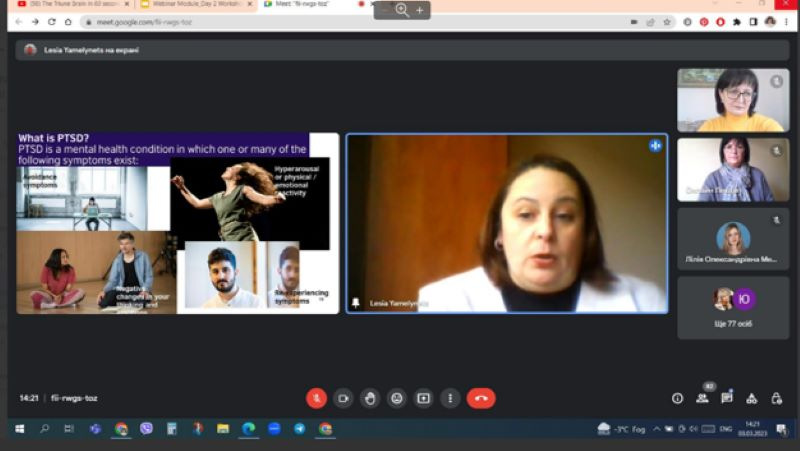Raise hand in the meeting
This screenshot has width=800, height=451.
[370, 398]
